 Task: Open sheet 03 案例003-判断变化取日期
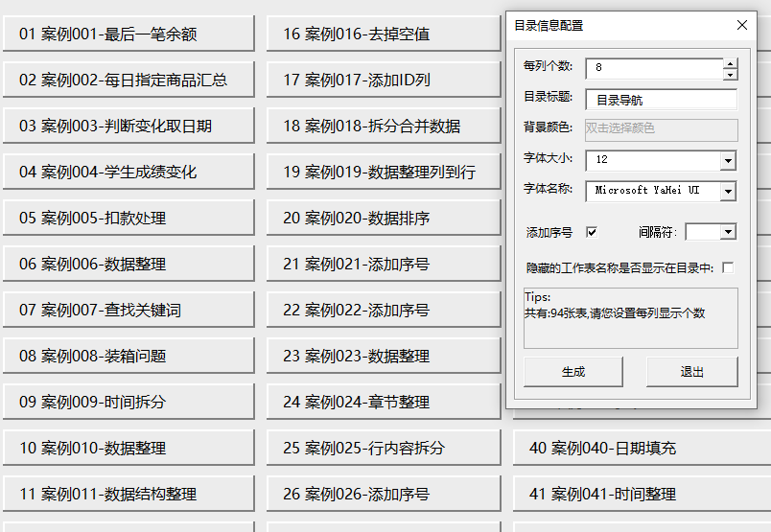[128, 126]
